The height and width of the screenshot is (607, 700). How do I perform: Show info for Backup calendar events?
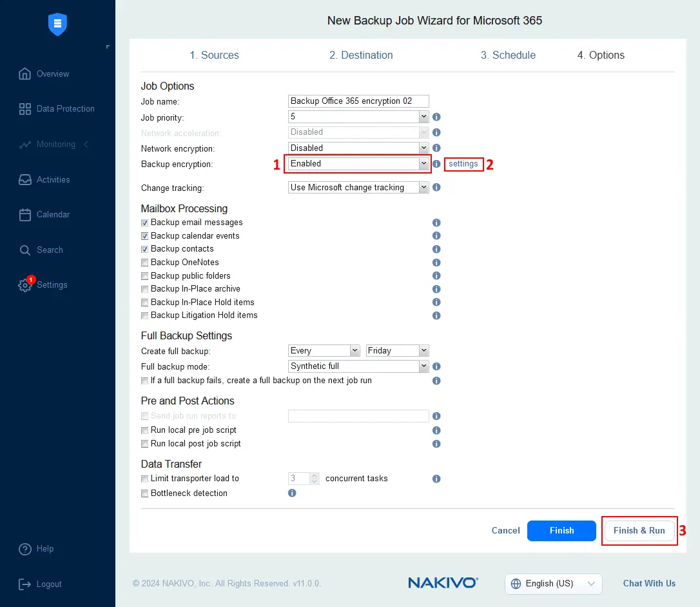click(436, 236)
